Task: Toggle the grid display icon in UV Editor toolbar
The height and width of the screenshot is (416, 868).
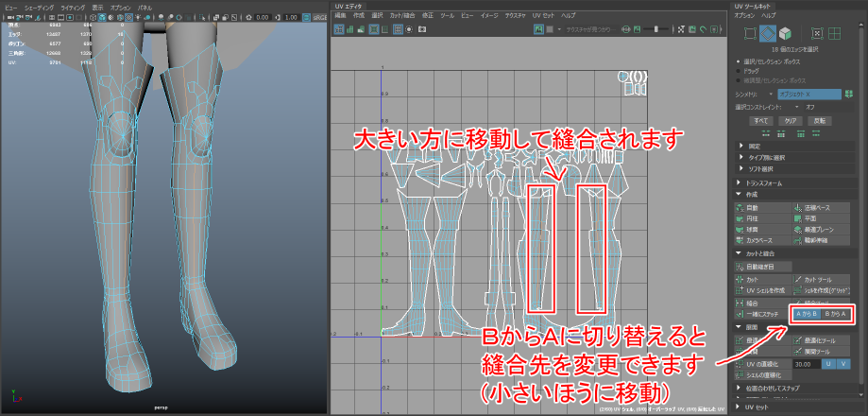Action: [398, 28]
